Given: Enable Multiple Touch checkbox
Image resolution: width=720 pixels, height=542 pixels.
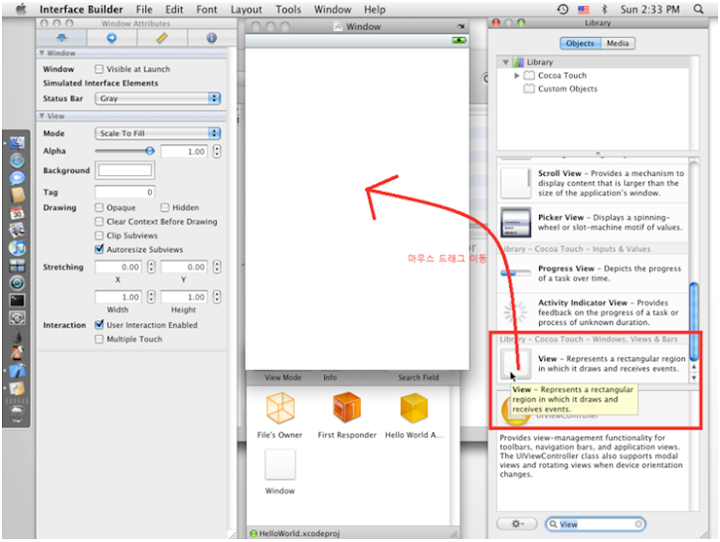Looking at the screenshot, I should pos(99,339).
